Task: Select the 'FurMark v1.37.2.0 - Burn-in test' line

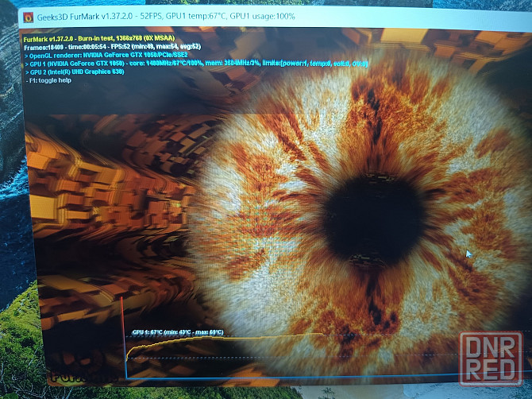Action: pos(99,39)
